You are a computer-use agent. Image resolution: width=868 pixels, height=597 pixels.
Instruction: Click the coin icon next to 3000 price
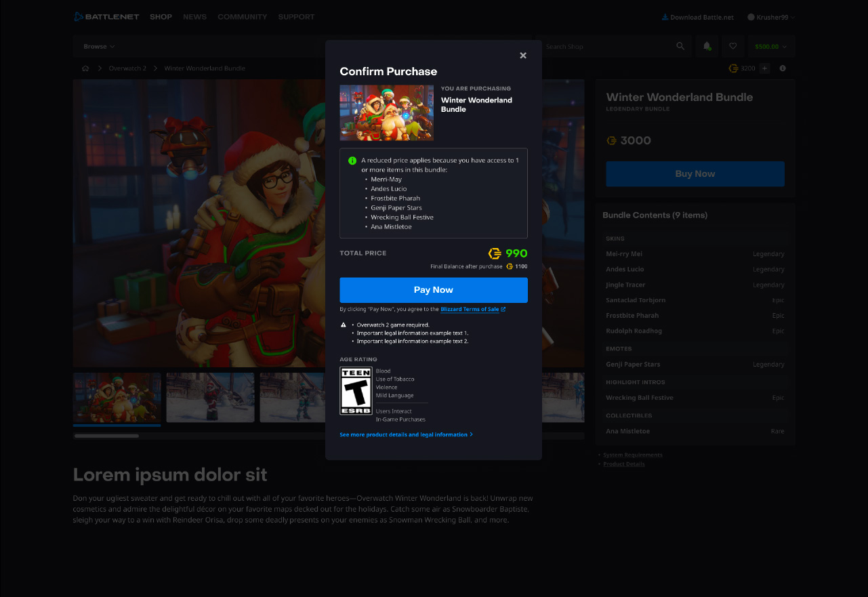click(612, 141)
